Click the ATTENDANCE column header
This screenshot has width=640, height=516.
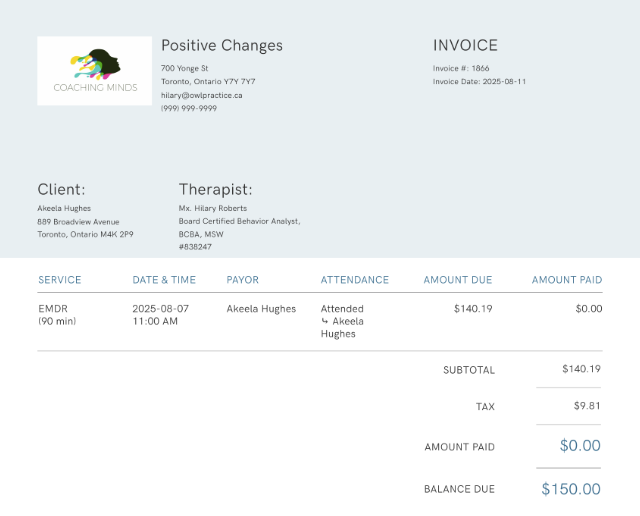click(x=354, y=280)
